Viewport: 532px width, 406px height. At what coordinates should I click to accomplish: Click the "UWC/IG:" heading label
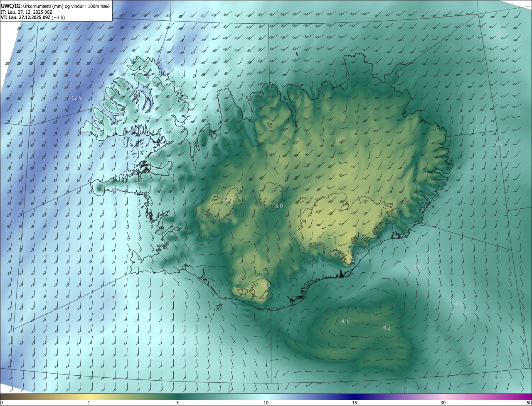point(11,6)
